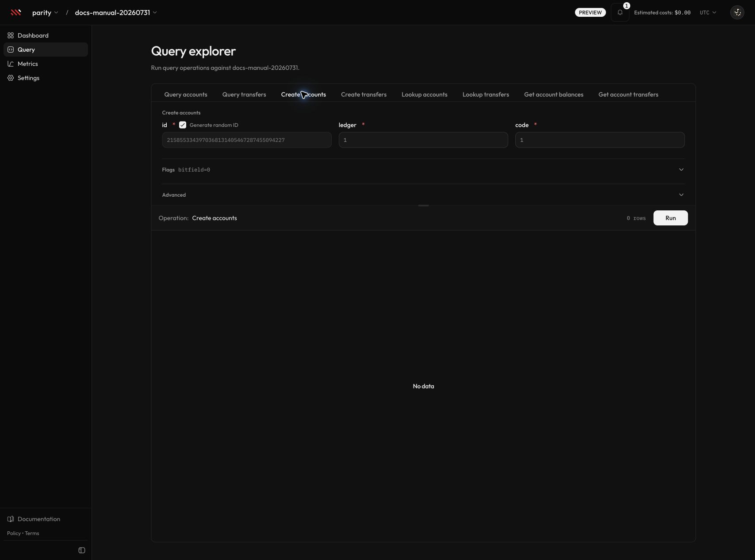The image size is (755, 560).
Task: Focus the ledger input field
Action: [x=423, y=140]
